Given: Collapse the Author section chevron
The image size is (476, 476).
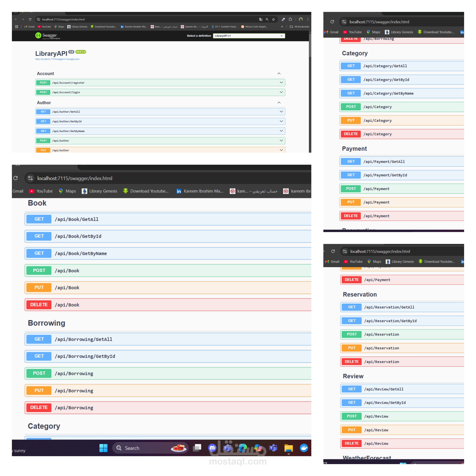Looking at the screenshot, I should coord(279,103).
